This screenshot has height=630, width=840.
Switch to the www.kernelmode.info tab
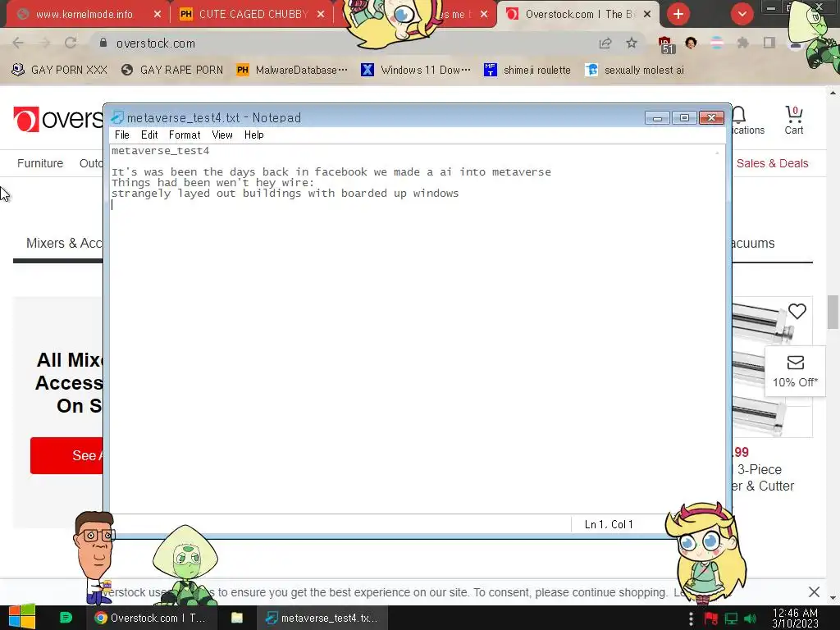point(84,15)
